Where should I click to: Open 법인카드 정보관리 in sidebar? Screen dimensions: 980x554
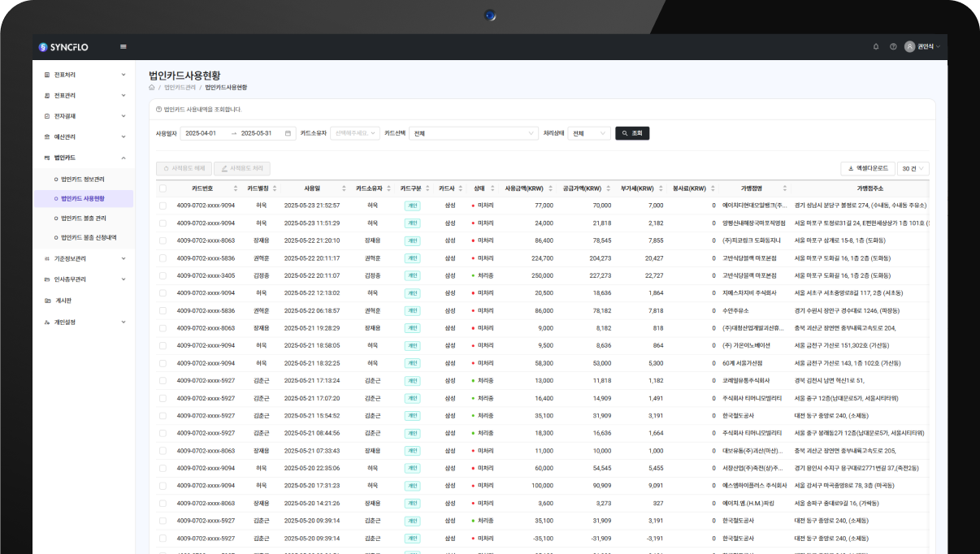(x=83, y=179)
